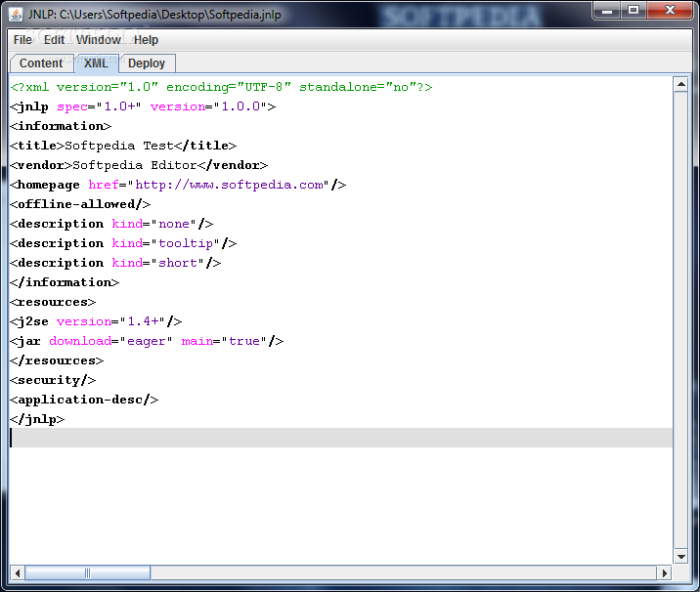
Task: Click the vertical scrollbar track
Action: (x=680, y=320)
